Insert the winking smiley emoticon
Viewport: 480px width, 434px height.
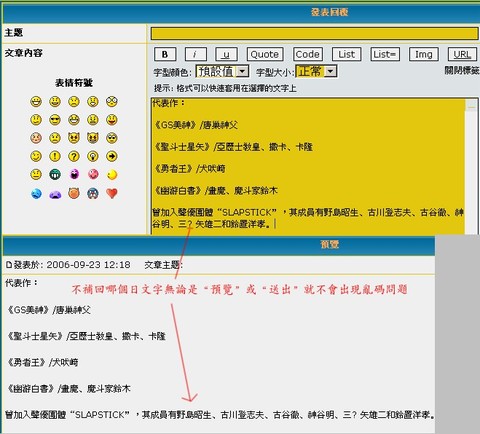point(36,156)
